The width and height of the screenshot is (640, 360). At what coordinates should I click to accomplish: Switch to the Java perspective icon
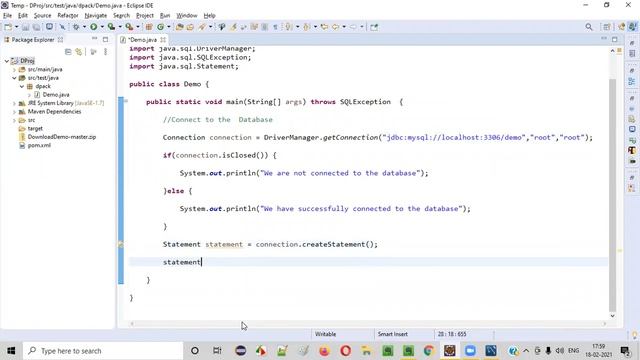click(632, 27)
